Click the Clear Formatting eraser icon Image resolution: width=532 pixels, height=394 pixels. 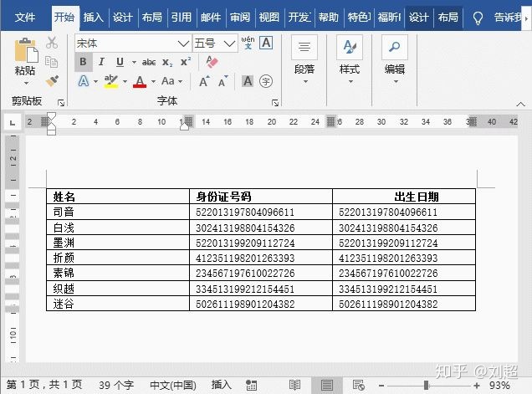(212, 62)
